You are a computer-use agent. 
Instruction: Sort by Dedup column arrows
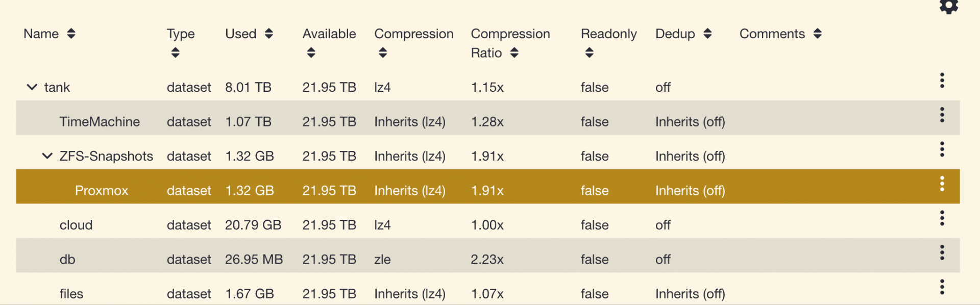pyautogui.click(x=707, y=34)
